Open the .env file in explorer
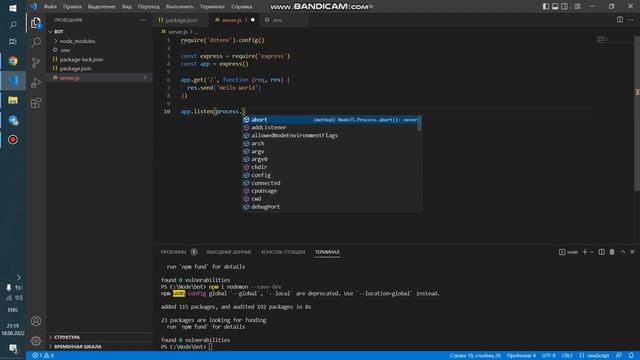Screen dimensions: 640x360 point(100,50)
